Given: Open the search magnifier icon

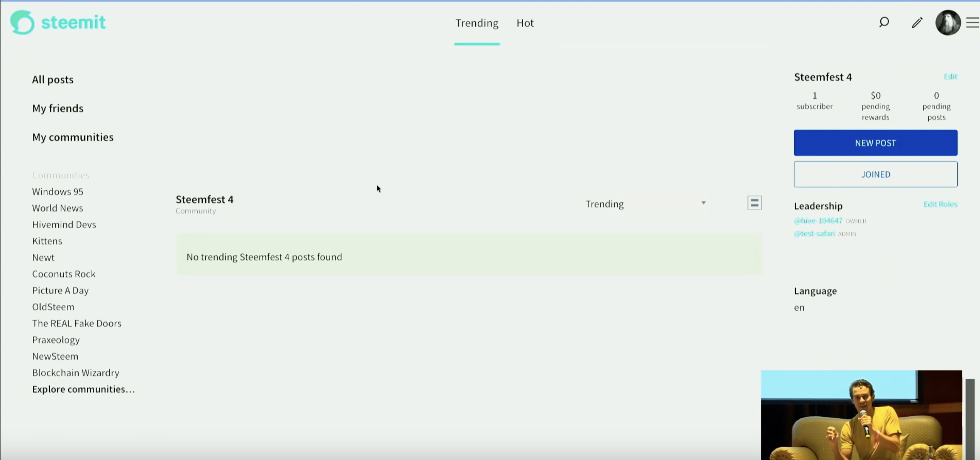Looking at the screenshot, I should click(x=884, y=22).
